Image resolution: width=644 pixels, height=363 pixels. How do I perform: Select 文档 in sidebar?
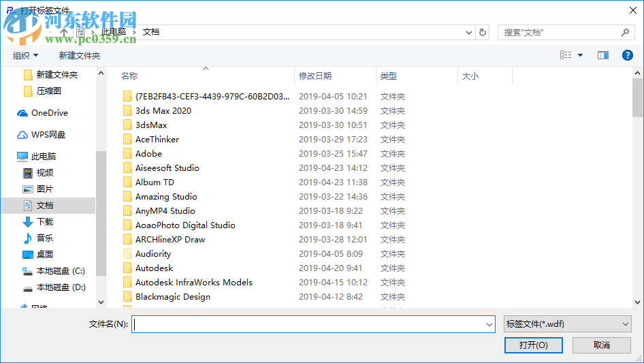(x=48, y=206)
